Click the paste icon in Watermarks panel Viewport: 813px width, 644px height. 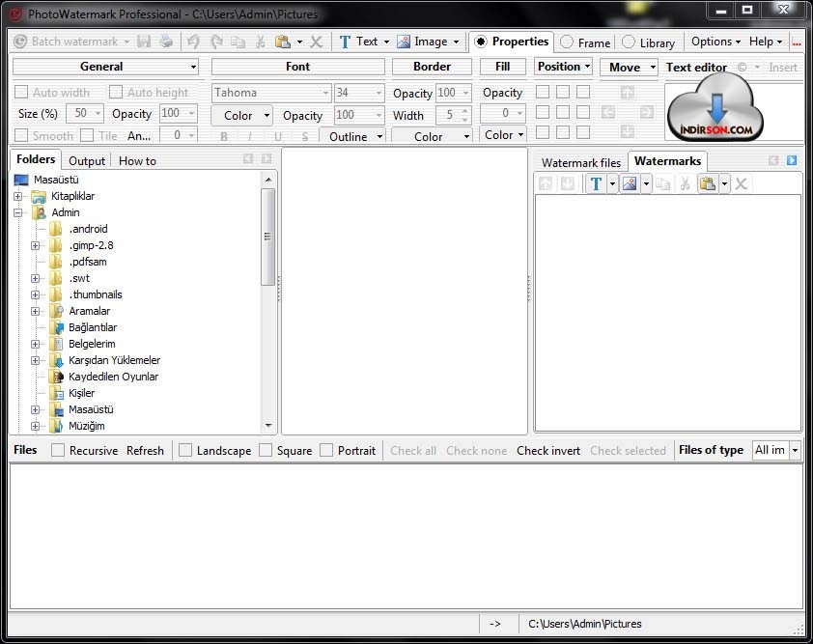pos(708,183)
